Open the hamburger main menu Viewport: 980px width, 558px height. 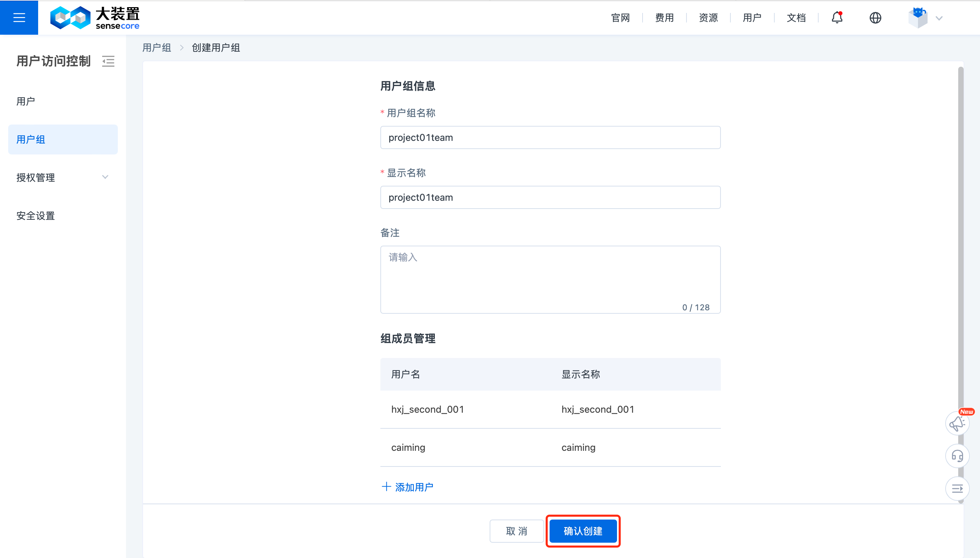tap(19, 18)
